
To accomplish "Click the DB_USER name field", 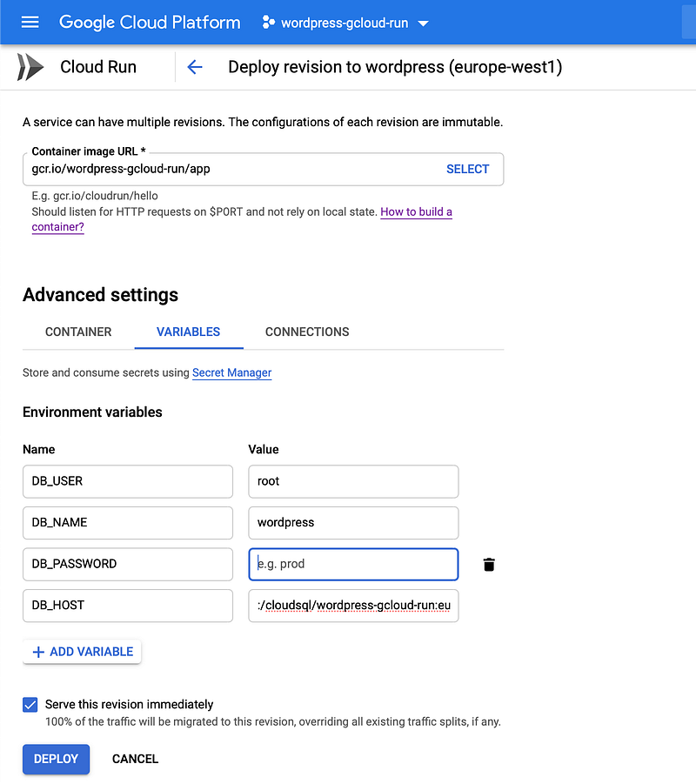I will [128, 481].
